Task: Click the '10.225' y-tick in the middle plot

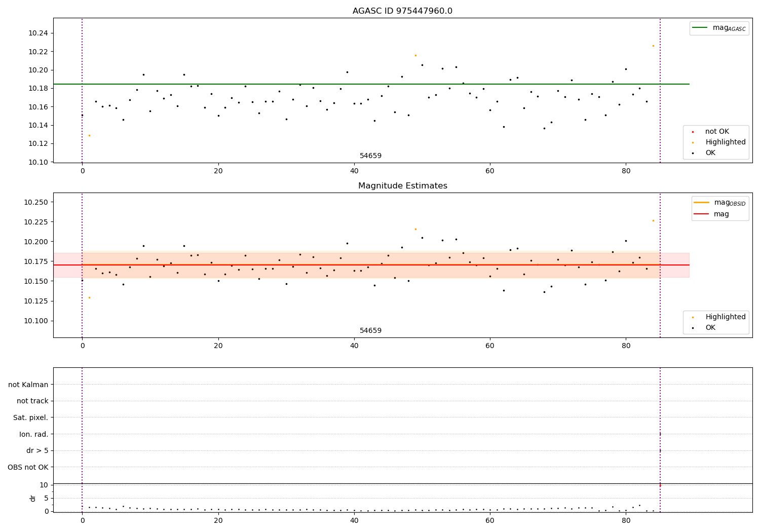Action: (36, 222)
